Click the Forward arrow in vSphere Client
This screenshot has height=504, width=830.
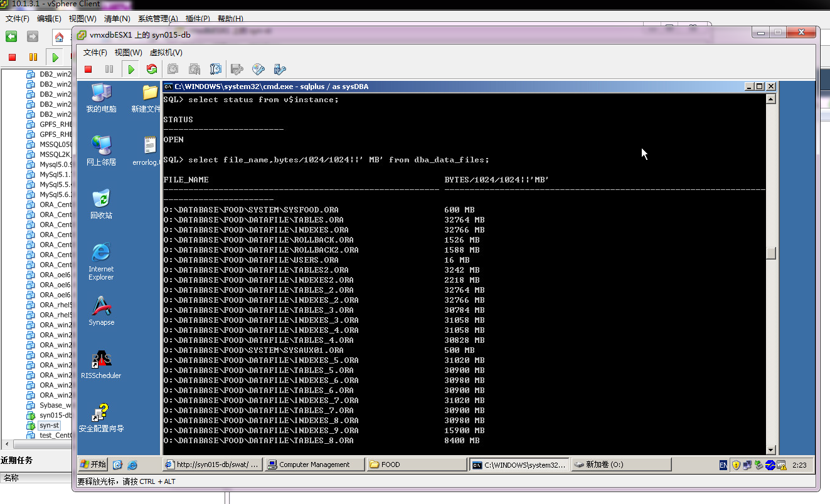click(x=33, y=37)
